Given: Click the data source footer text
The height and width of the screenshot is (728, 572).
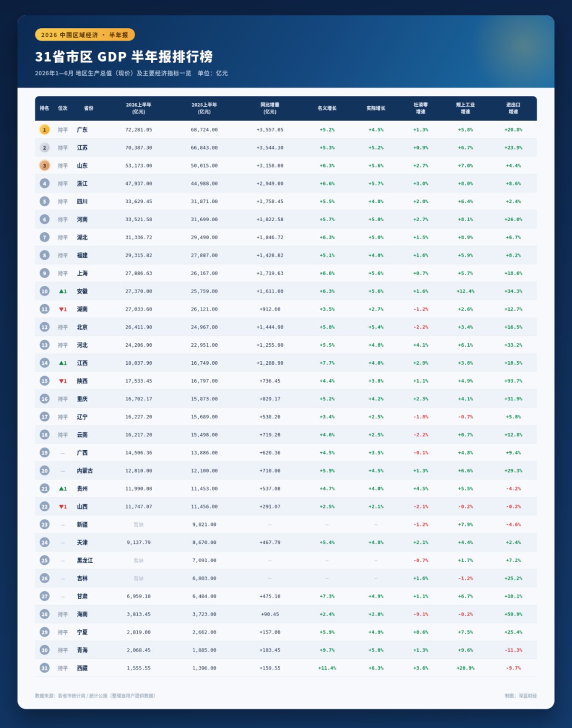Looking at the screenshot, I should [x=95, y=696].
